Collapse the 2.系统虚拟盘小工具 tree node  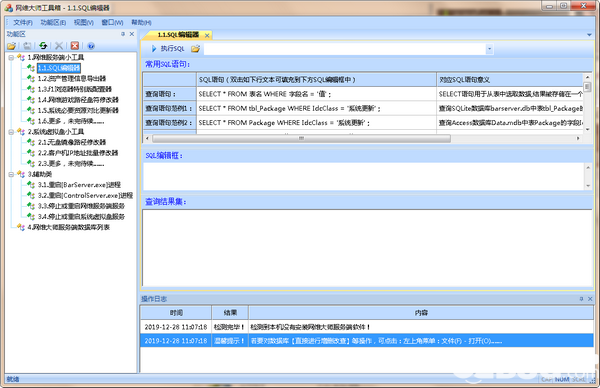[x=11, y=132]
